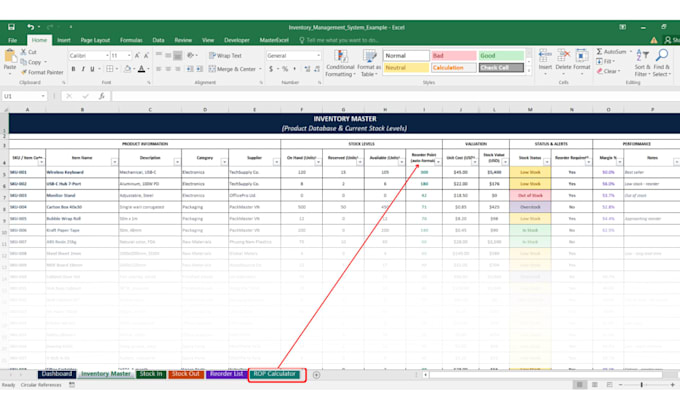Select the Stock Out sheet tab

pyautogui.click(x=186, y=374)
